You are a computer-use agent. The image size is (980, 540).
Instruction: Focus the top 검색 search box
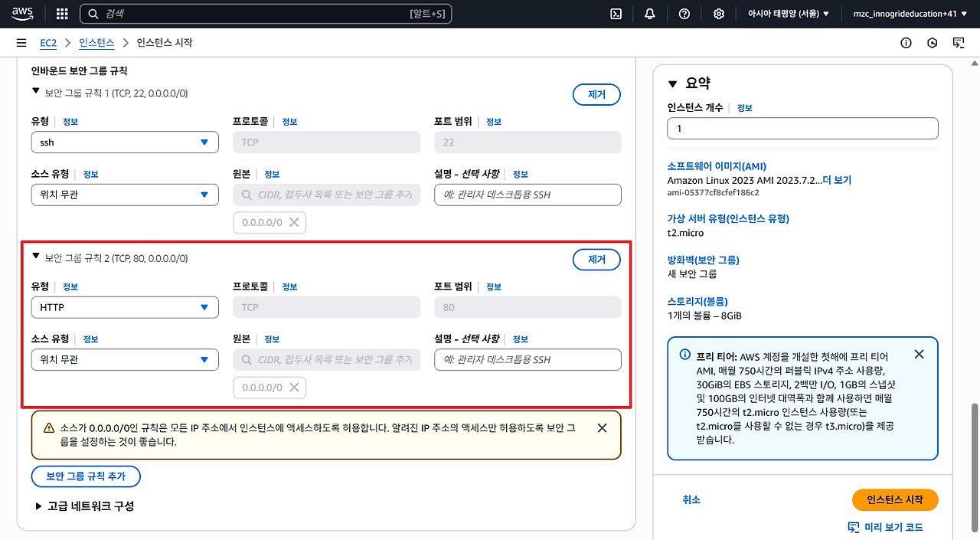(x=266, y=14)
